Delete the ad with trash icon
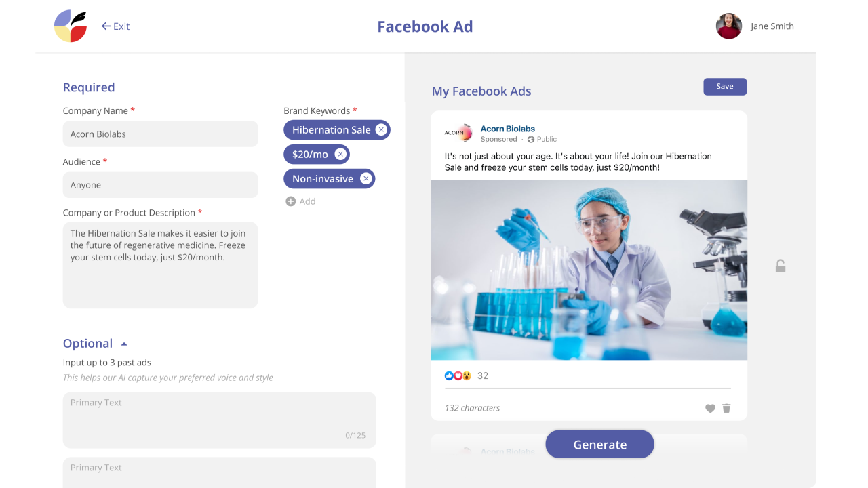Viewport: 868px width, 488px height. [x=726, y=409]
